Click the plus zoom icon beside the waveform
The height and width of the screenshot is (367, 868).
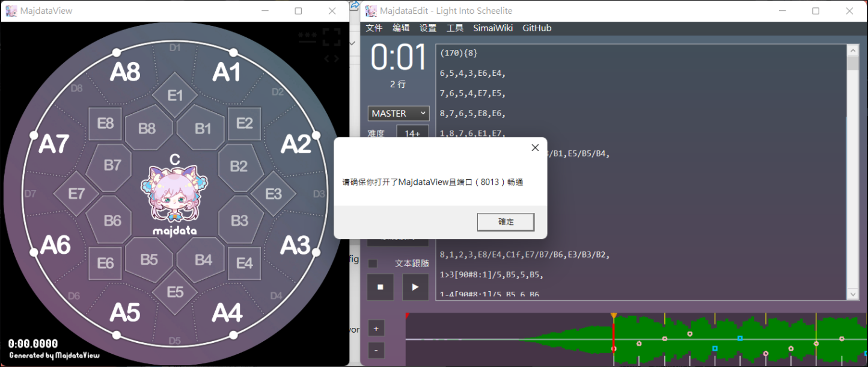click(376, 328)
